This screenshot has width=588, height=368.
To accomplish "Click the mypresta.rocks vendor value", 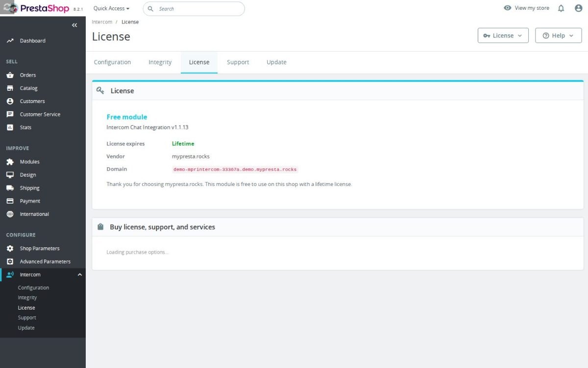I will (191, 157).
